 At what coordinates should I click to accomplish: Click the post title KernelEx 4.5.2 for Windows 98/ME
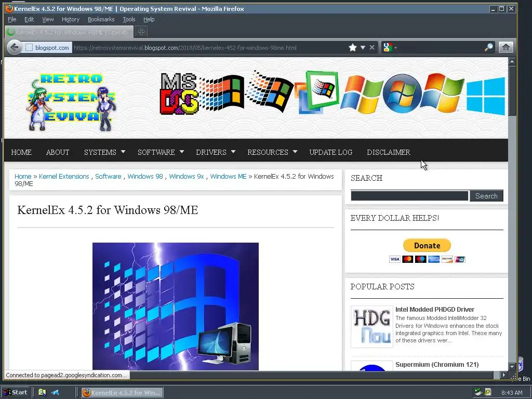tap(108, 210)
